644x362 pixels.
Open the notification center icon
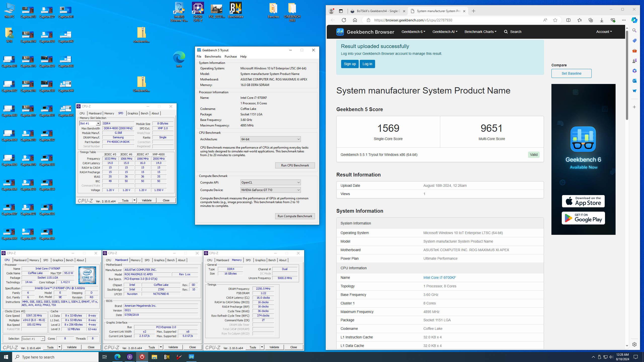[x=636, y=357]
